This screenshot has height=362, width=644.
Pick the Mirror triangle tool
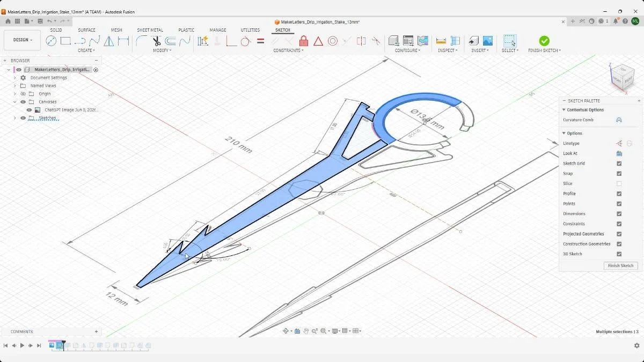pyautogui.click(x=109, y=41)
